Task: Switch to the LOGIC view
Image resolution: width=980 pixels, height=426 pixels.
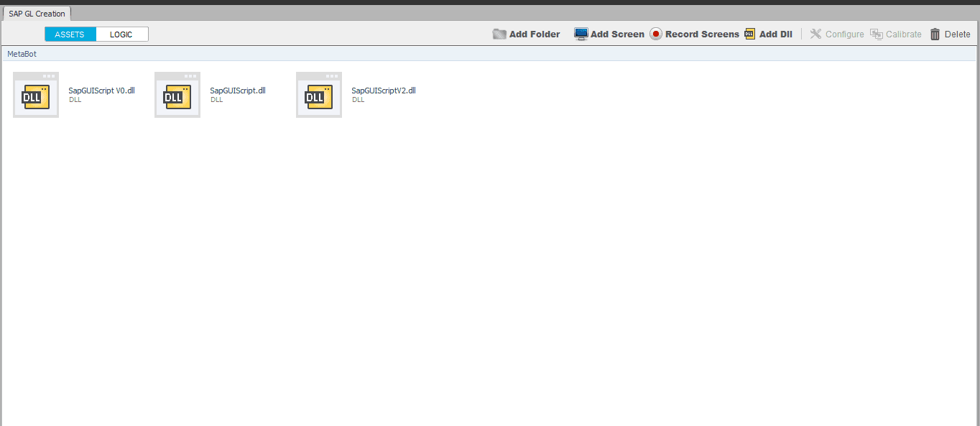Action: [122, 34]
